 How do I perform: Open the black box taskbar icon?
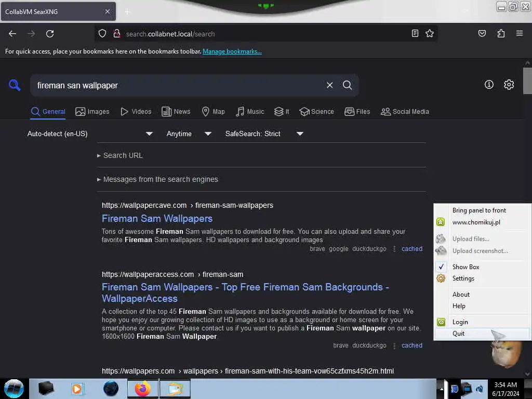(46, 389)
